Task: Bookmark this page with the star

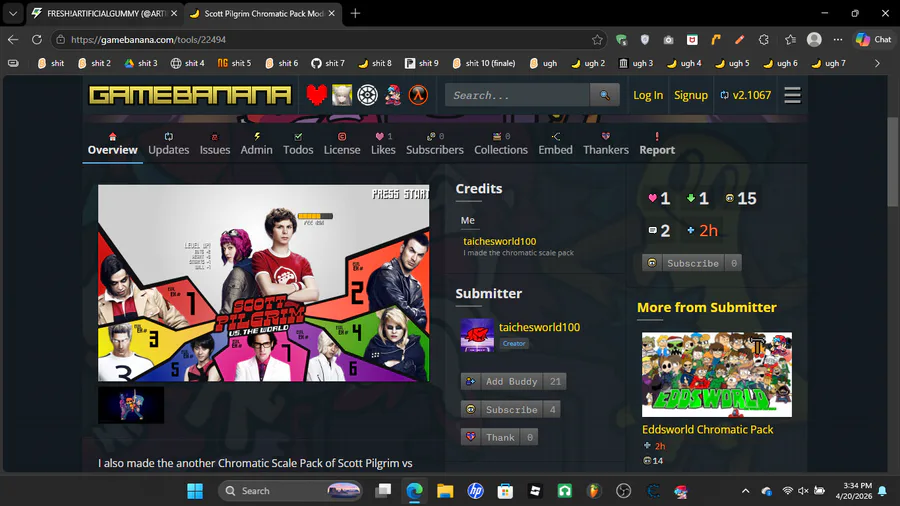Action: coord(597,40)
